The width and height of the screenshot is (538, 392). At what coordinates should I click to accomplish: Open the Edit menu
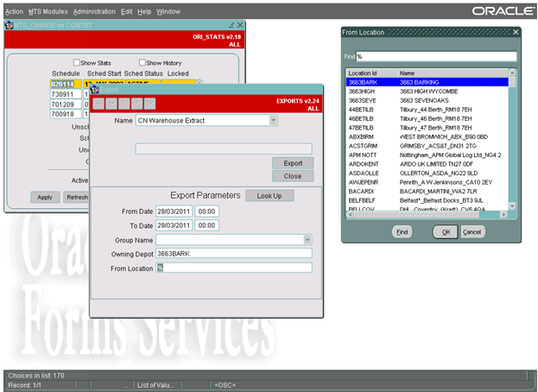coord(126,12)
